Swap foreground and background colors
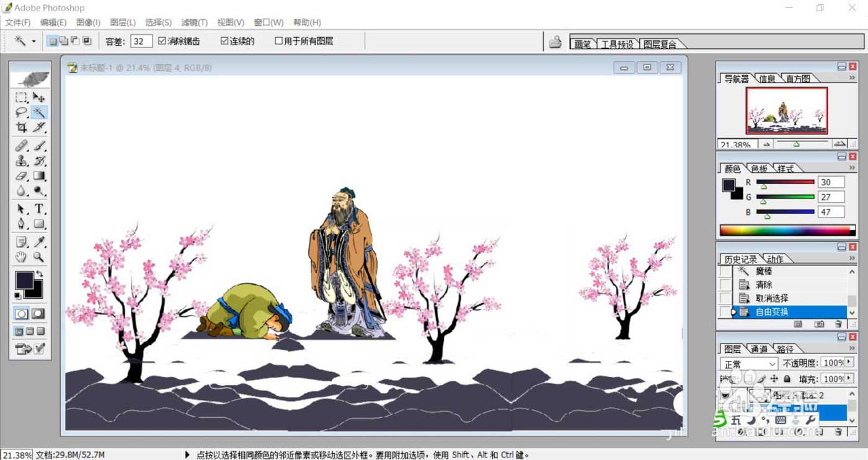The image size is (868, 460). coord(40,273)
